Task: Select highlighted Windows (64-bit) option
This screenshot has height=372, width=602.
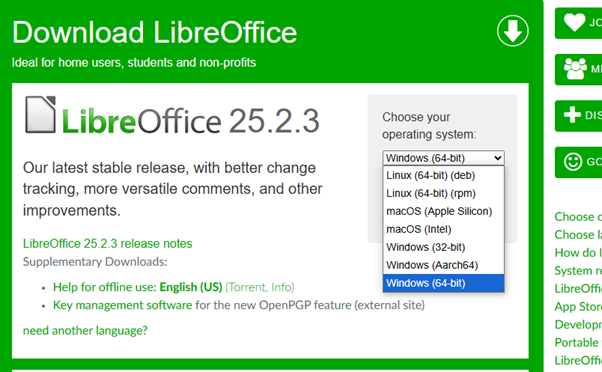Action: 443,283
